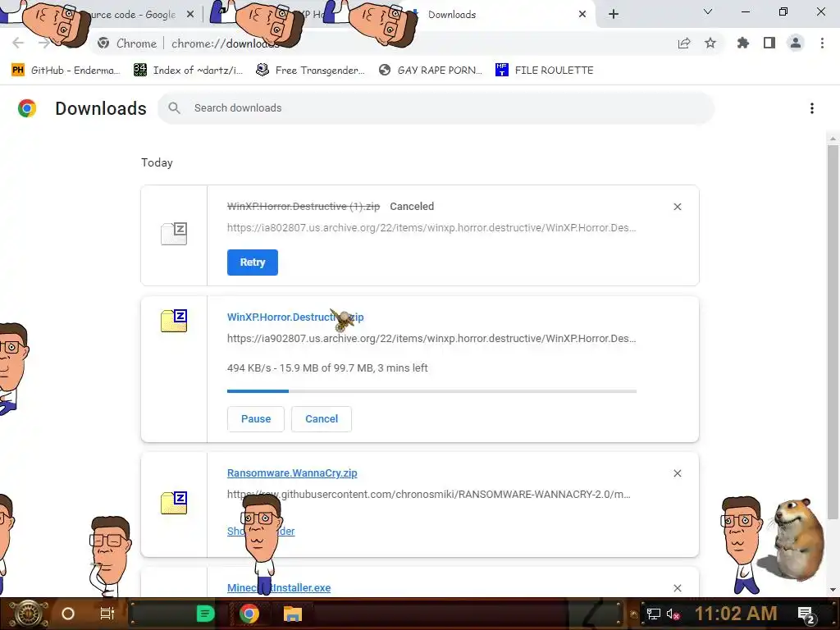Image resolution: width=840 pixels, height=630 pixels.
Task: Open the FILE ROULETTE bookmark
Action: (545, 71)
